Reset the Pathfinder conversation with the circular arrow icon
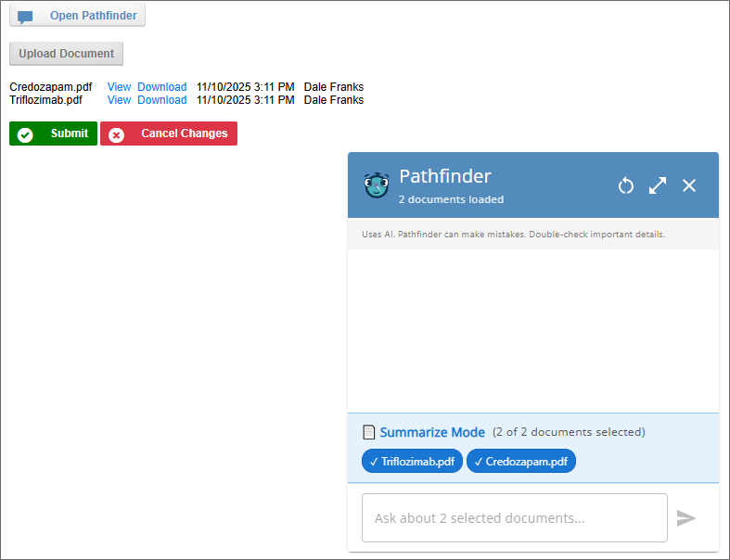This screenshot has width=730, height=560. (626, 185)
